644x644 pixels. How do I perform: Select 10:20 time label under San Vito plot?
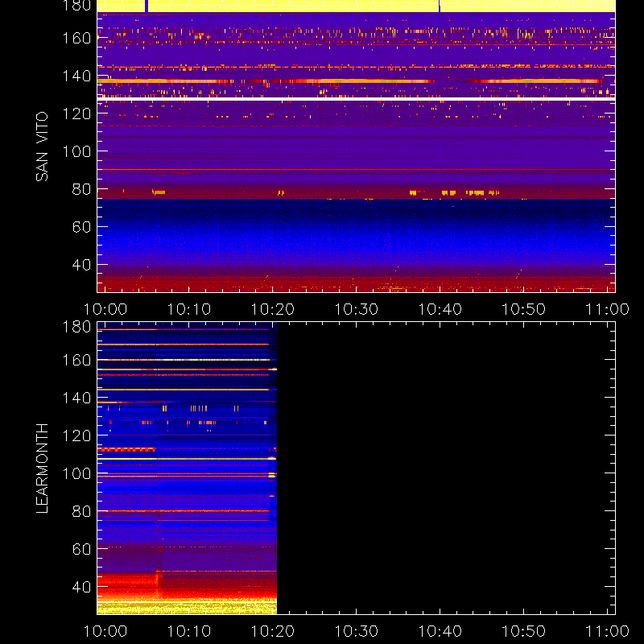273,309
